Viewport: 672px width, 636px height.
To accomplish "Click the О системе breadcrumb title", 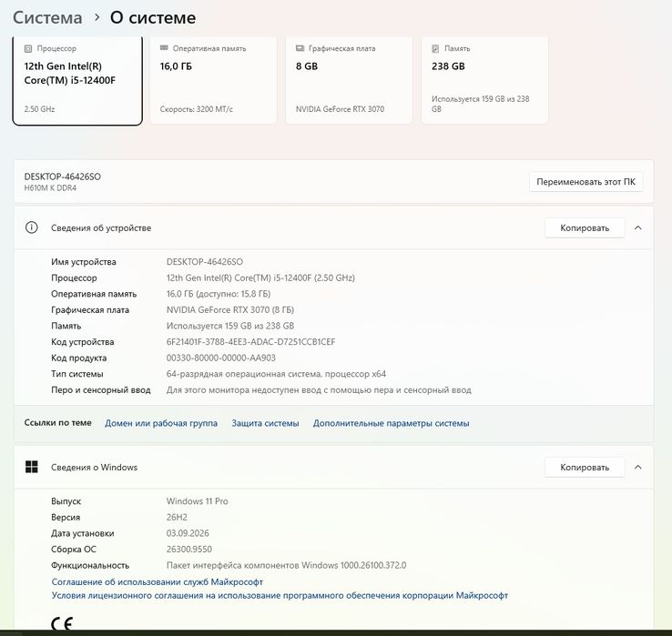I will coord(153,18).
